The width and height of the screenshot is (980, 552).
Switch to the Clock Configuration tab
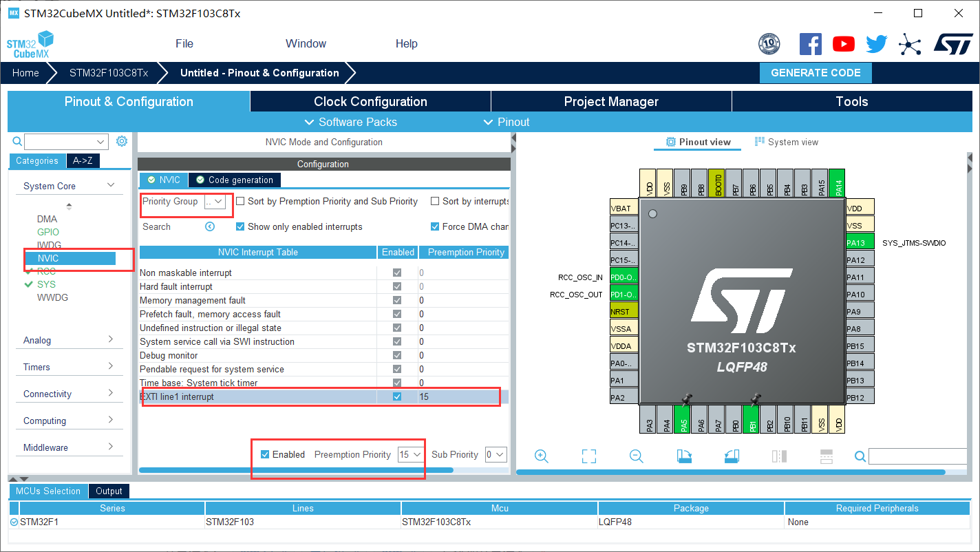(370, 101)
